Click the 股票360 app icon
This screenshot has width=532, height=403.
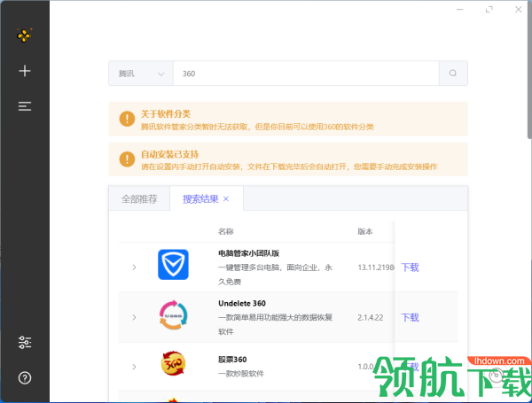pyautogui.click(x=173, y=363)
